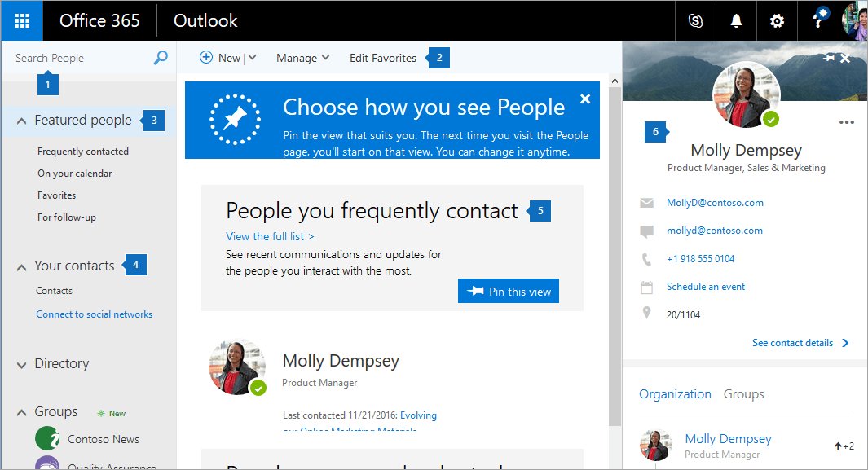Click the Pin this view button

(x=508, y=291)
